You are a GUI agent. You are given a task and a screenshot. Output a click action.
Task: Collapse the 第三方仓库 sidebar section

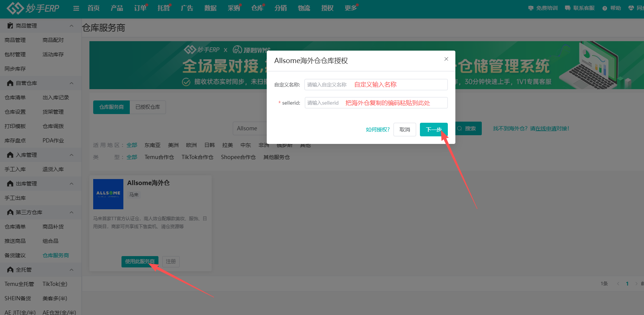tap(72, 212)
